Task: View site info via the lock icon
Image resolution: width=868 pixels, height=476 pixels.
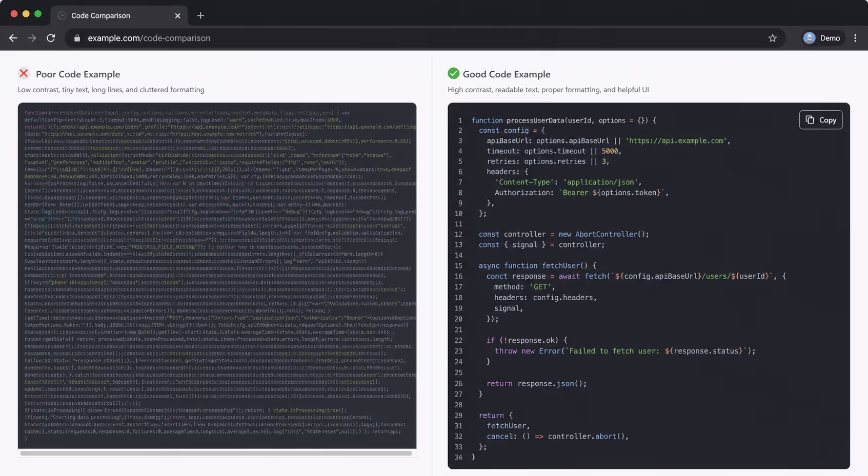Action: click(x=77, y=38)
